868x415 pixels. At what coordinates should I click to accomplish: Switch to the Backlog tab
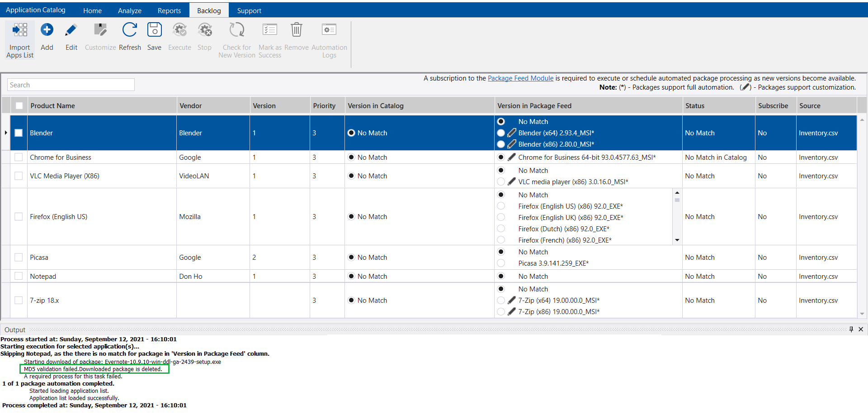(209, 10)
